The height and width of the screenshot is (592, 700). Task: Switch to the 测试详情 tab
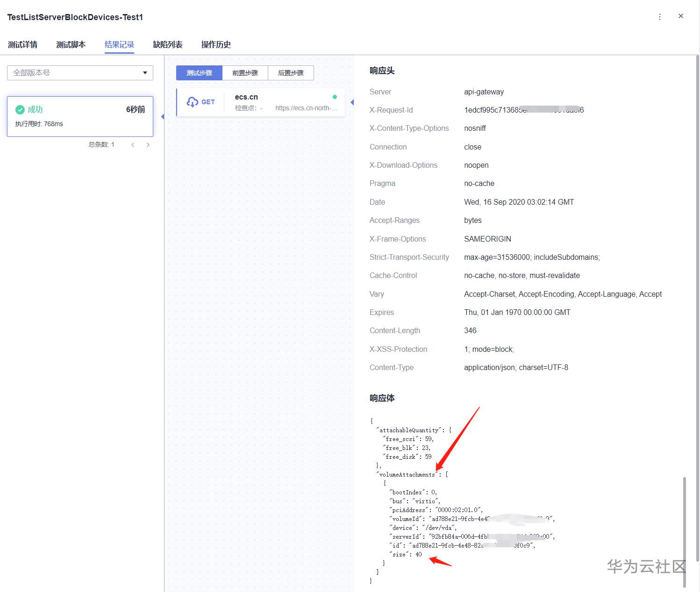pyautogui.click(x=22, y=44)
